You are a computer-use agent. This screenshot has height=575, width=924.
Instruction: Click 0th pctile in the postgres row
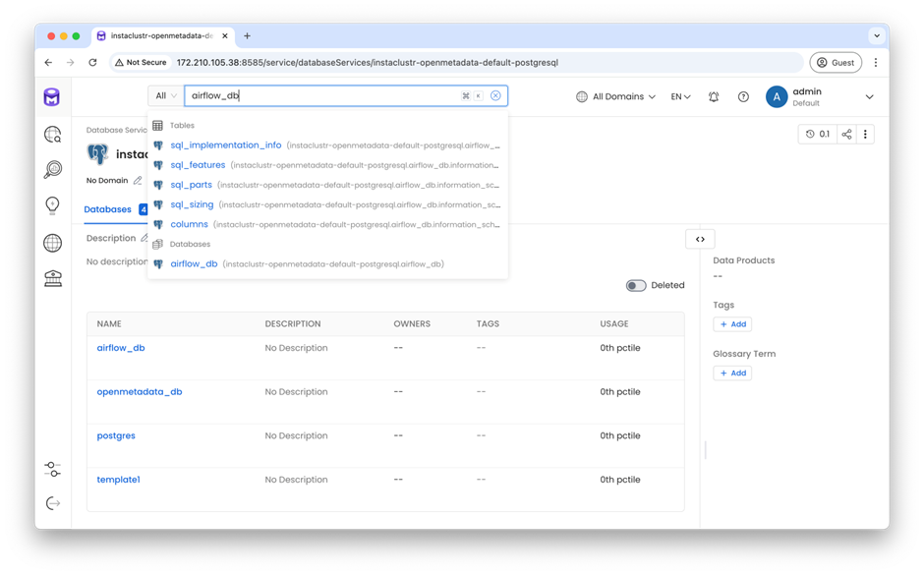(620, 436)
